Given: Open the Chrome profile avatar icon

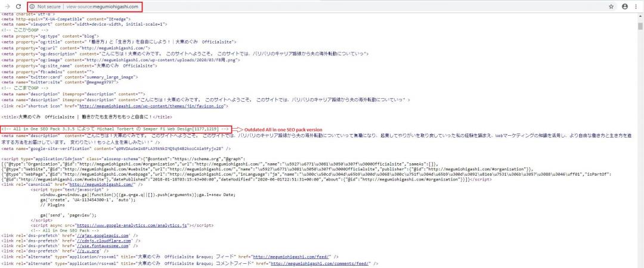Looking at the screenshot, I should [624, 7].
